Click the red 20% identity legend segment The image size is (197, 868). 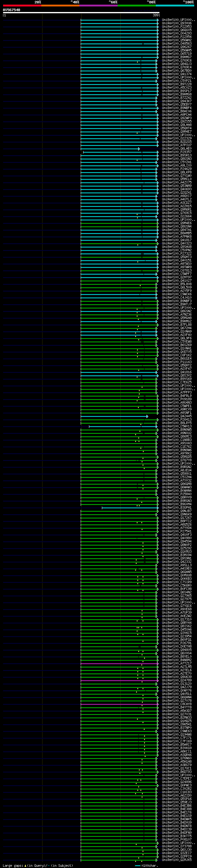[22, 6]
